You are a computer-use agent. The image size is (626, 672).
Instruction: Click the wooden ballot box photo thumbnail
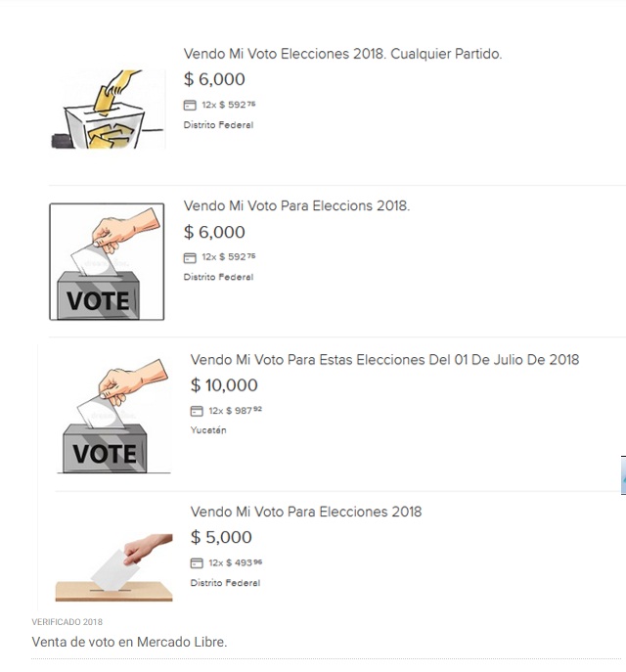click(114, 567)
